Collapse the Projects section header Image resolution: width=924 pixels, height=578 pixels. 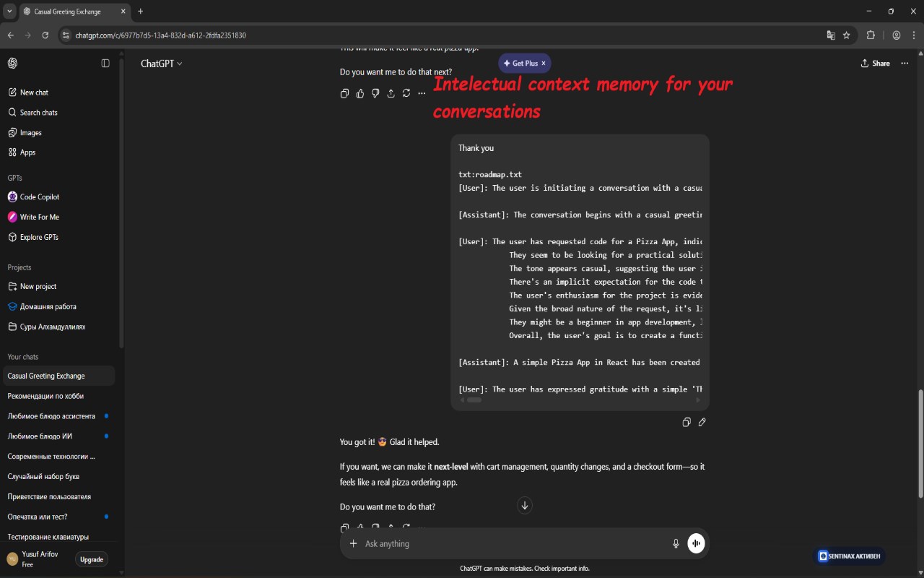19,267
